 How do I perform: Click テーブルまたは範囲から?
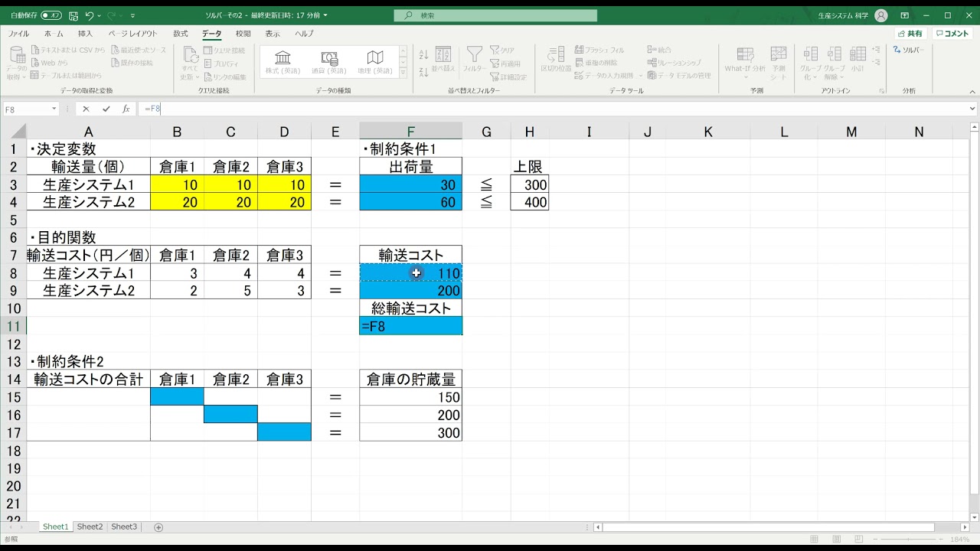(x=66, y=76)
